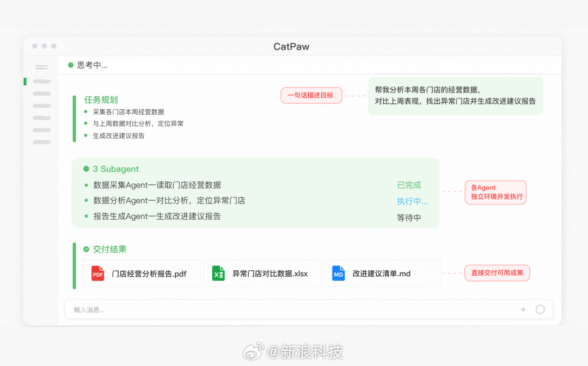Click the CatPaw window title
588x366 pixels.
291,46
